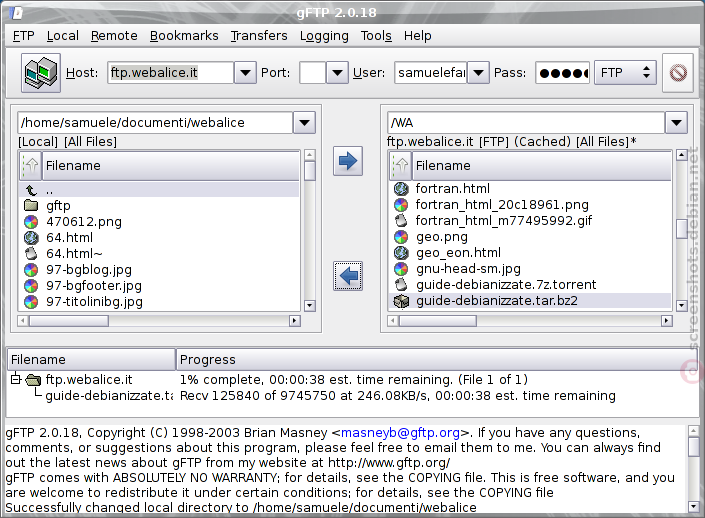Open the Port dropdown arrow
The height and width of the screenshot is (518, 705).
point(337,73)
